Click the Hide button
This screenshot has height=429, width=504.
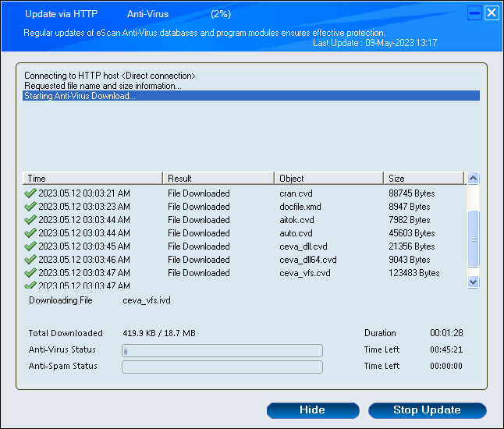313,410
